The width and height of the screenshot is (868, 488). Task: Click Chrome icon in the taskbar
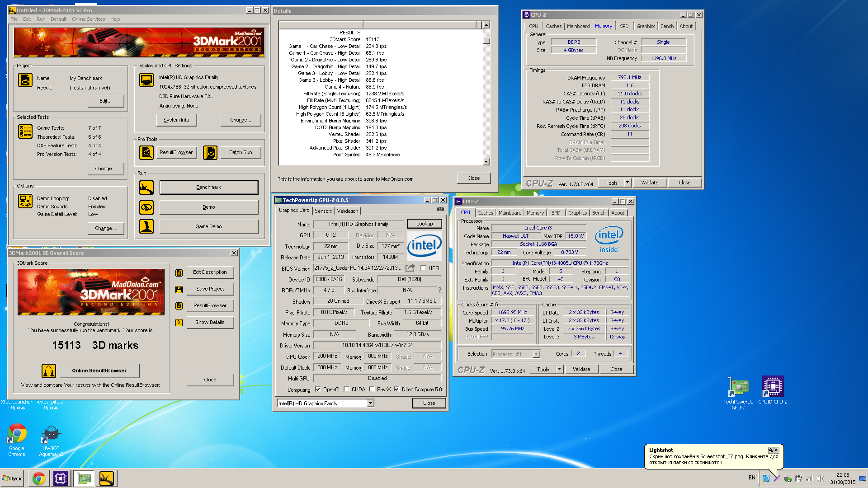click(38, 479)
